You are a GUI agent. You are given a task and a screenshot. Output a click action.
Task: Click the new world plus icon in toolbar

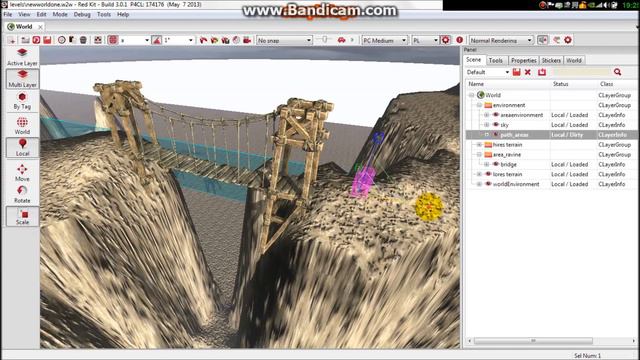click(x=11, y=40)
